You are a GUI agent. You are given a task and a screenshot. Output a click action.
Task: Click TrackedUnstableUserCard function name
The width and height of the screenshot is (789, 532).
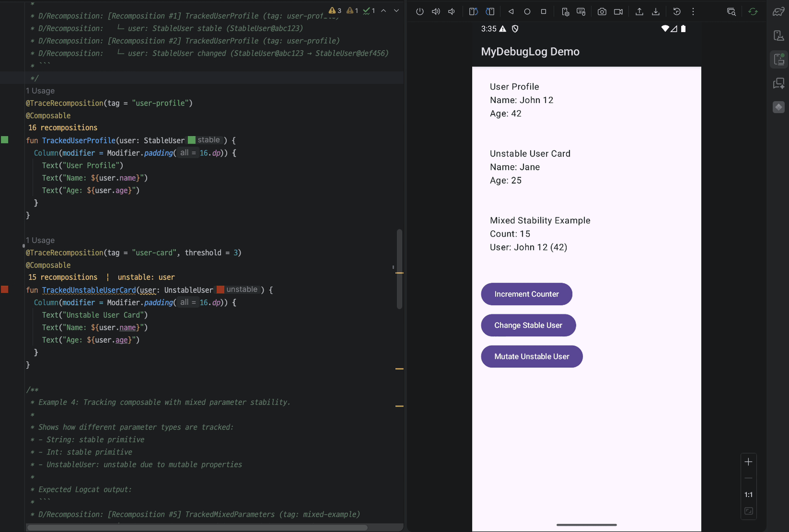click(x=89, y=290)
